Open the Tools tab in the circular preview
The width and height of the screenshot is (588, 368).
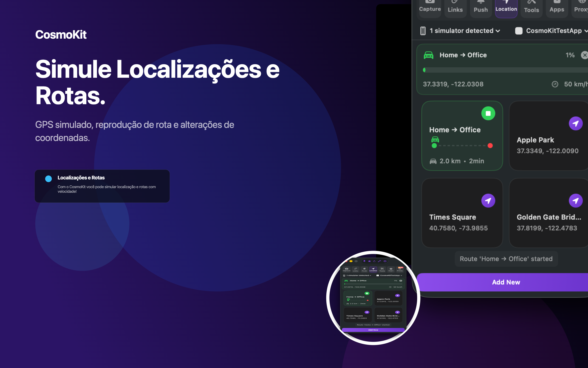click(x=382, y=269)
